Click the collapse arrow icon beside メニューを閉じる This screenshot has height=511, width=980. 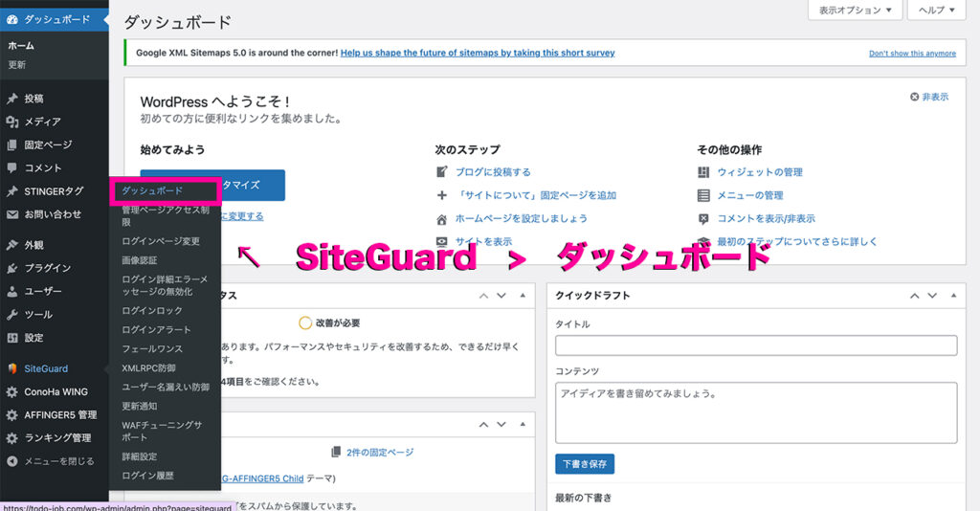coord(11,461)
